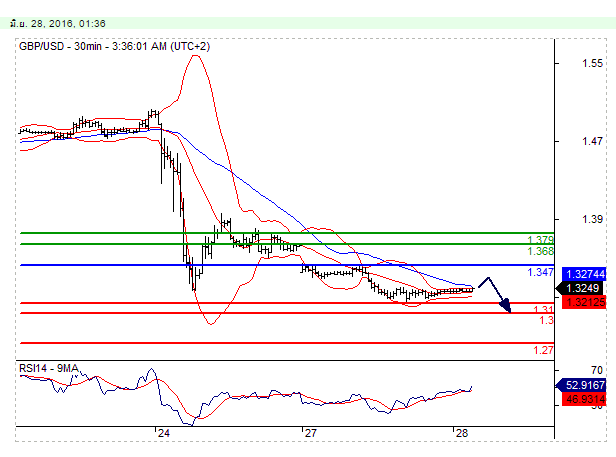Click the date marker 24 on time axis
The image size is (616, 457).
click(x=163, y=433)
